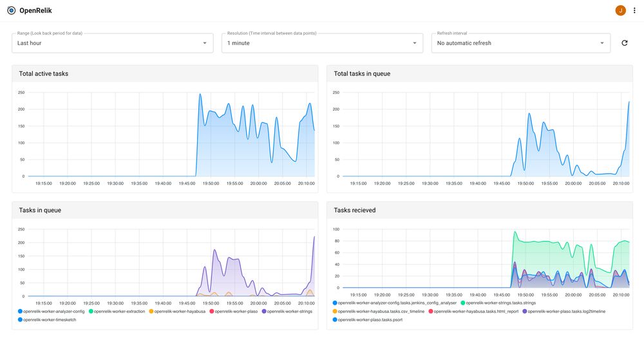Click purple plaso.tasks.log2timeline legend color dot

[525, 312]
